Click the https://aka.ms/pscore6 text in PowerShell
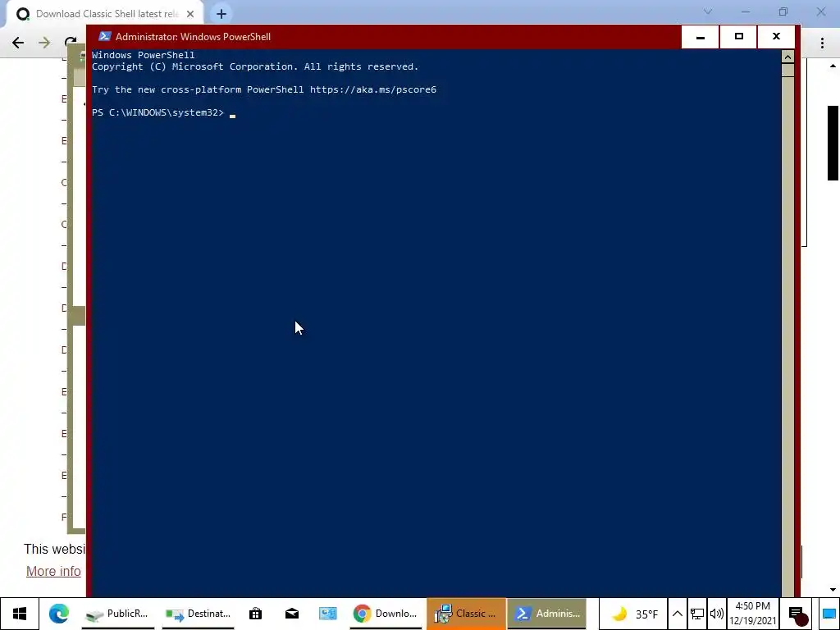840x630 pixels. point(373,89)
